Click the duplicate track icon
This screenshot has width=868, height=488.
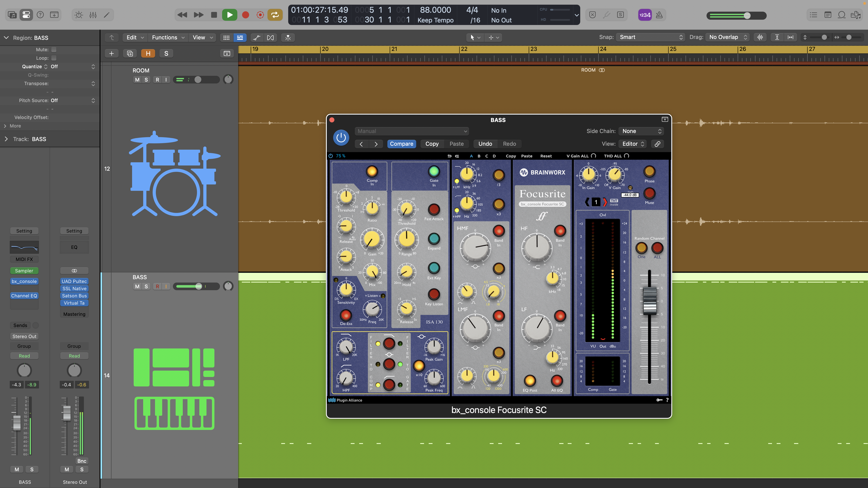[130, 54]
